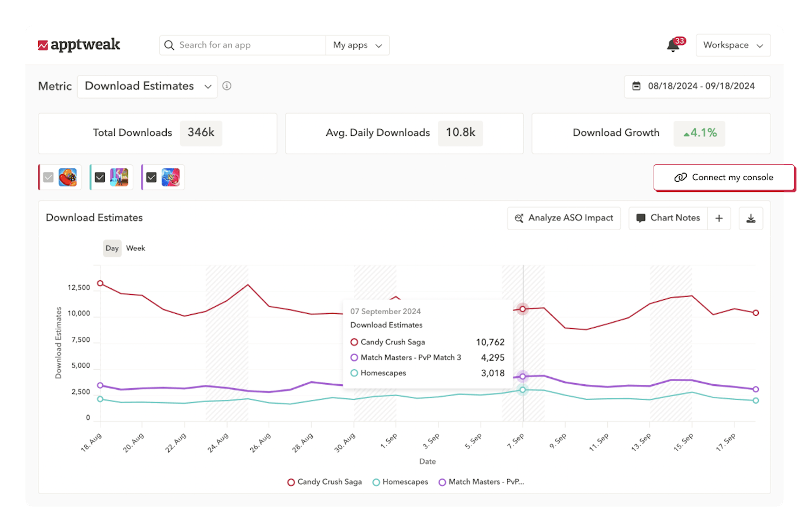The image size is (809, 532).
Task: Expand the My apps dropdown
Action: [357, 45]
